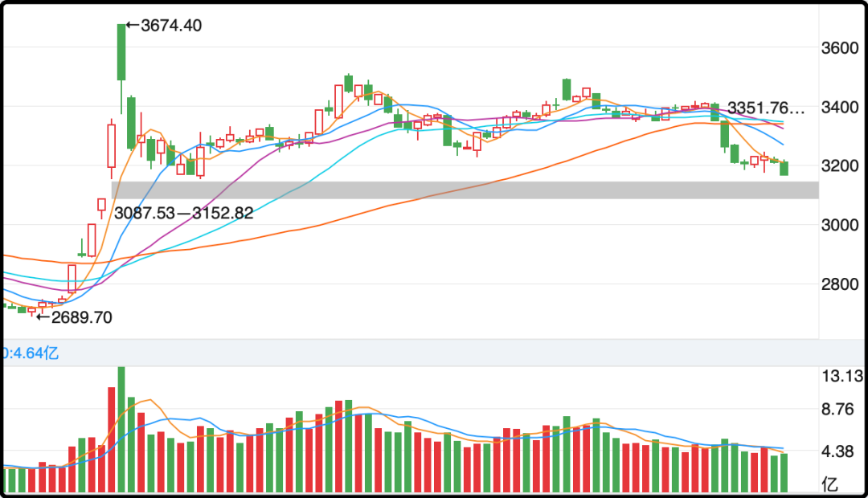Click the 4.64亿 volume readout text
868x498 pixels.
click(31, 353)
